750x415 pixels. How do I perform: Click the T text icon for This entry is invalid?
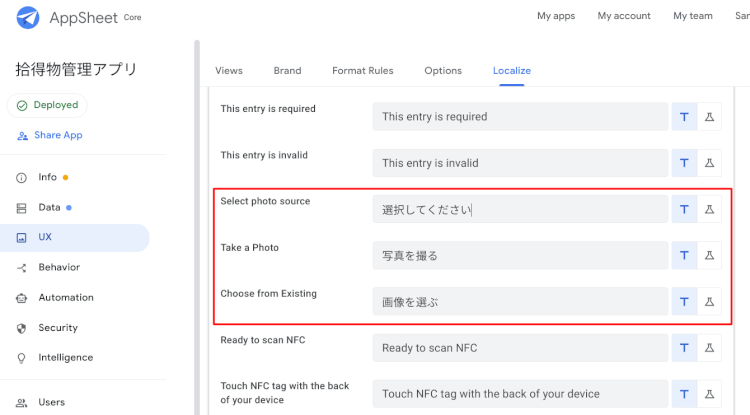pos(684,163)
